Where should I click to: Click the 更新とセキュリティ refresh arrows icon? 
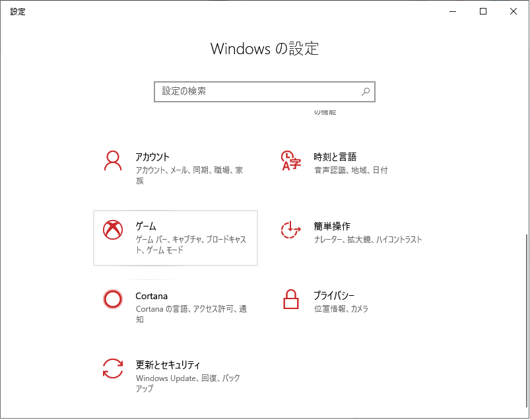(x=113, y=368)
